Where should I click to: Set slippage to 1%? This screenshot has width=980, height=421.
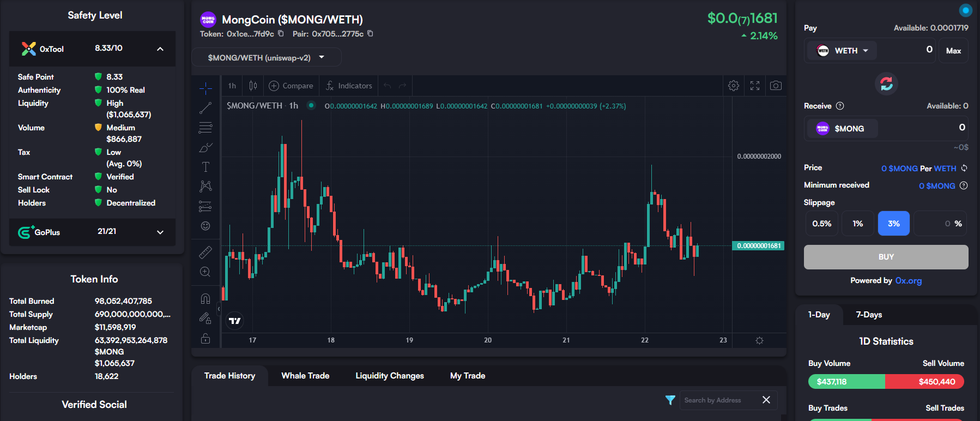[x=858, y=224]
